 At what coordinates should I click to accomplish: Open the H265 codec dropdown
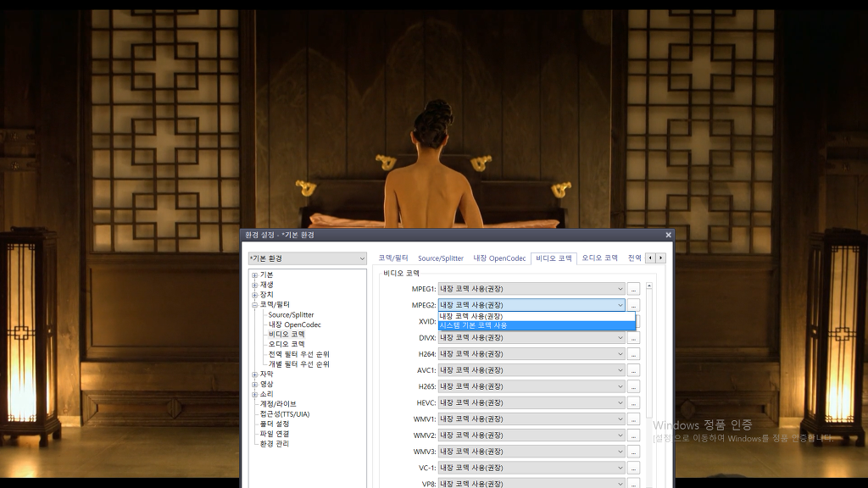531,386
